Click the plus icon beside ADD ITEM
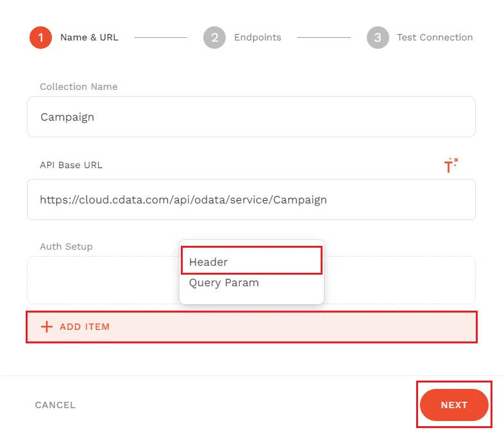Image resolution: width=504 pixels, height=430 pixels. coord(46,327)
